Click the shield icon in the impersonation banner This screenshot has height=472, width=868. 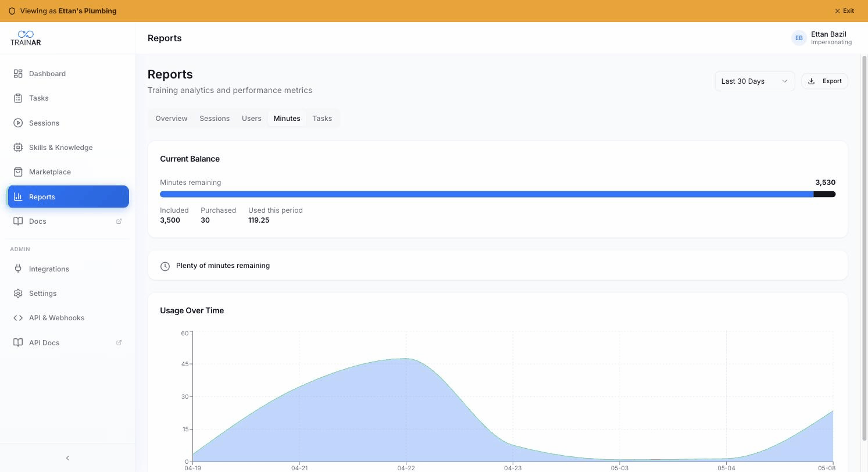[x=12, y=11]
